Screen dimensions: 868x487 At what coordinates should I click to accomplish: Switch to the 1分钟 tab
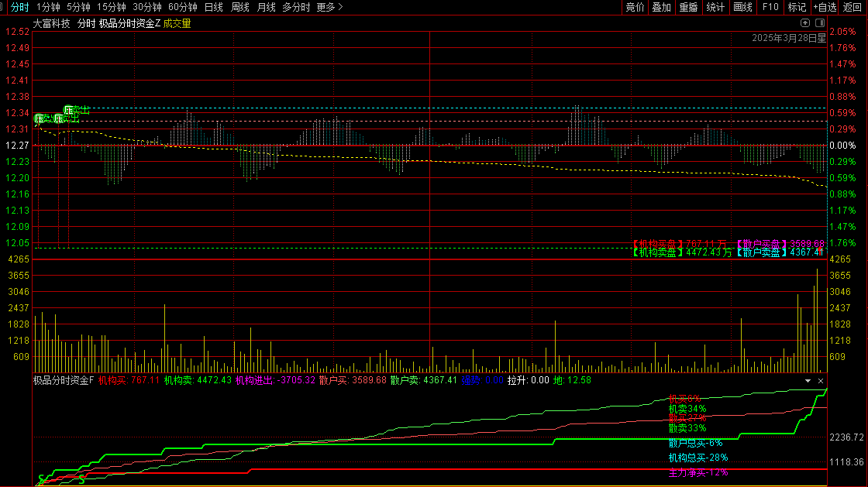(48, 7)
